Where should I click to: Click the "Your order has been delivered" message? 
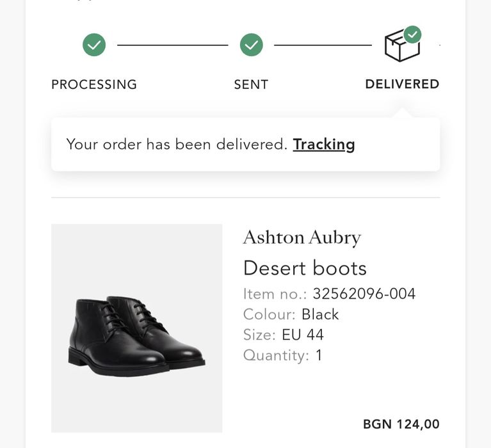(x=177, y=144)
